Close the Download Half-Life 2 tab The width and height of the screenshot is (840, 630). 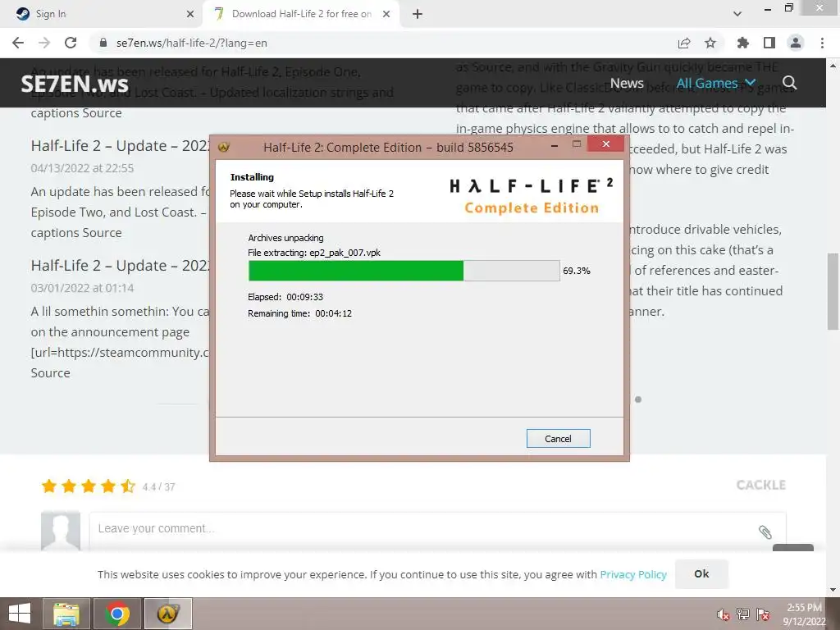(x=386, y=14)
